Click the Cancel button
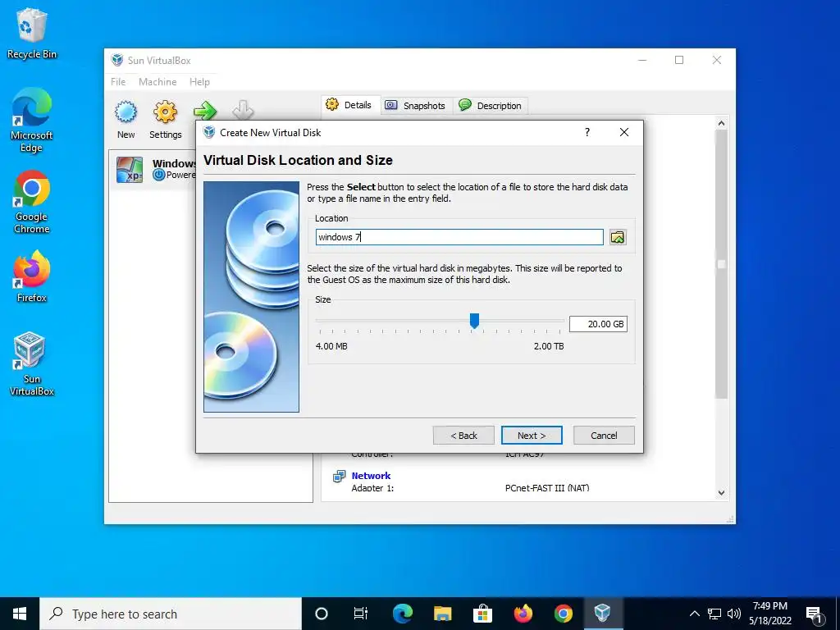The height and width of the screenshot is (630, 840). (x=604, y=435)
